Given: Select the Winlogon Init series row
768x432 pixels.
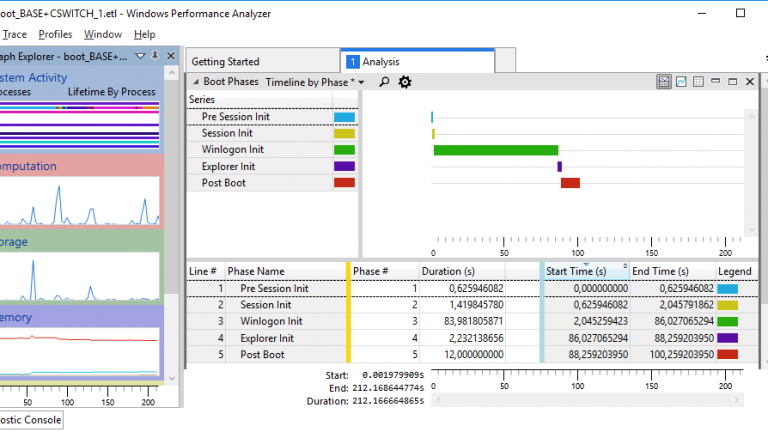Looking at the screenshot, I should [272, 149].
